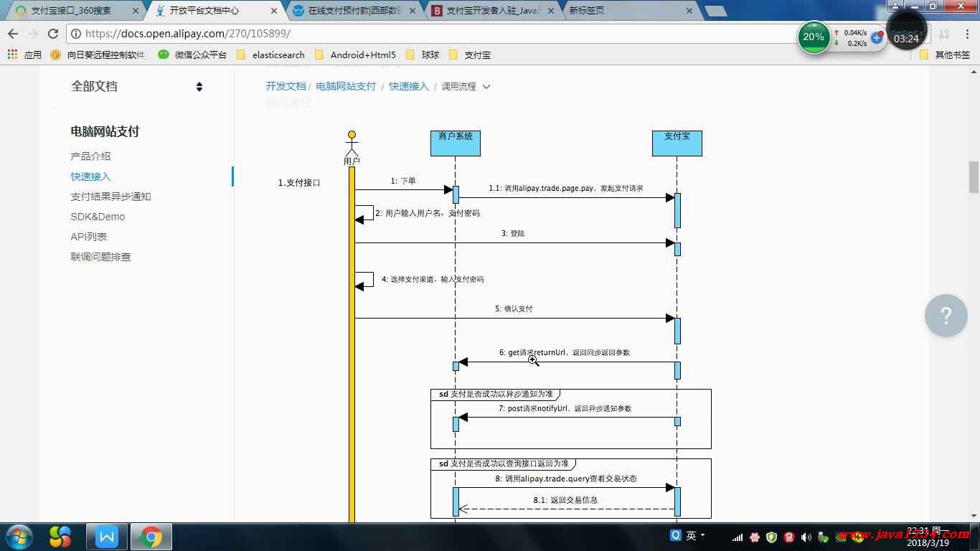Open the Android+Html5 bookmark folder
This screenshot has width=980, height=551.
pyautogui.click(x=355, y=55)
